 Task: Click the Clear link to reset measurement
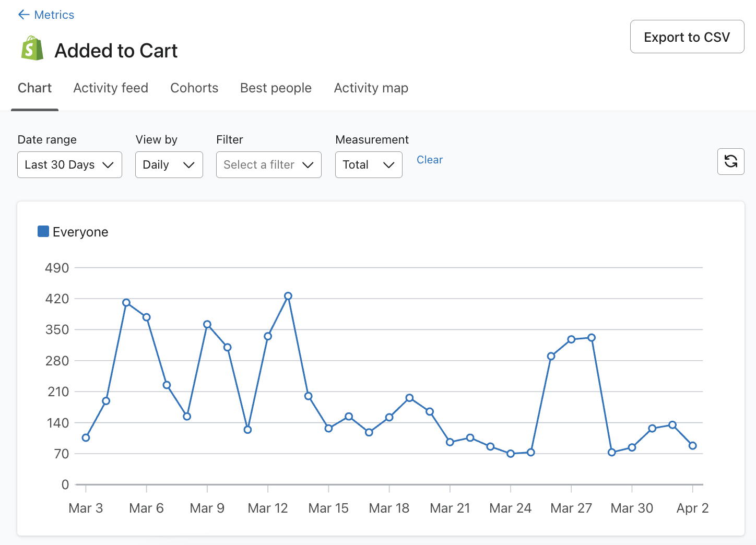[x=429, y=160]
